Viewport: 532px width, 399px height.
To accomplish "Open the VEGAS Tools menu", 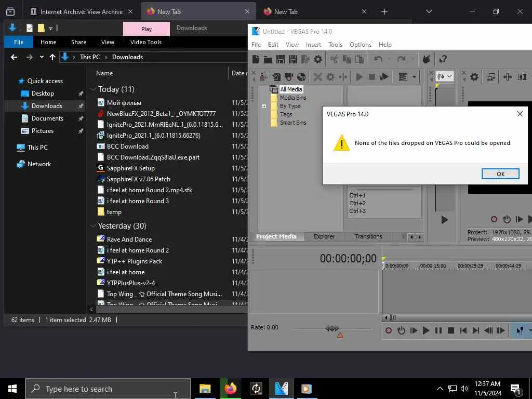I will [x=335, y=45].
